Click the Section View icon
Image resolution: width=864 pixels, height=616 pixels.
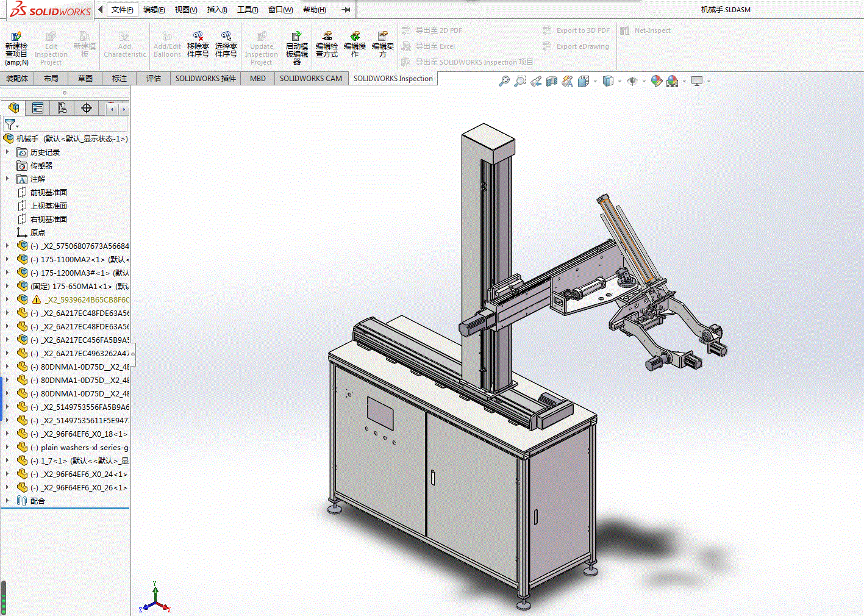click(x=552, y=81)
